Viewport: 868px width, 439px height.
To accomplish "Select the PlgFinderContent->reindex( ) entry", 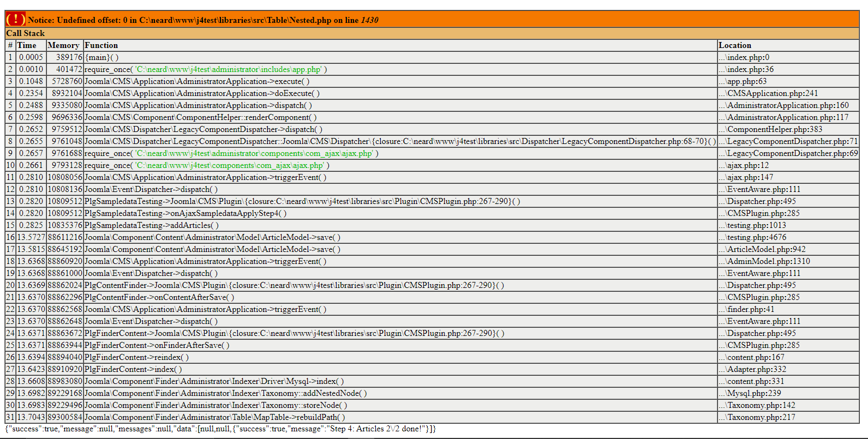I will point(137,357).
